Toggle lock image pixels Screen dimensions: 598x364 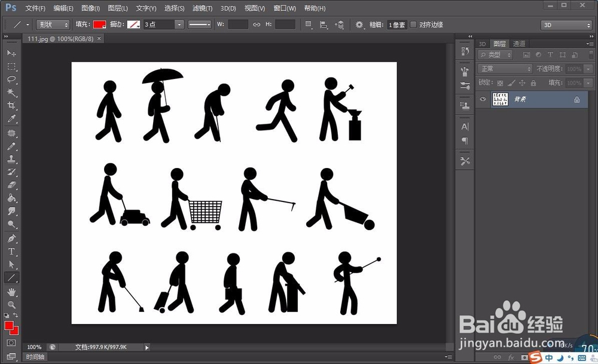511,82
